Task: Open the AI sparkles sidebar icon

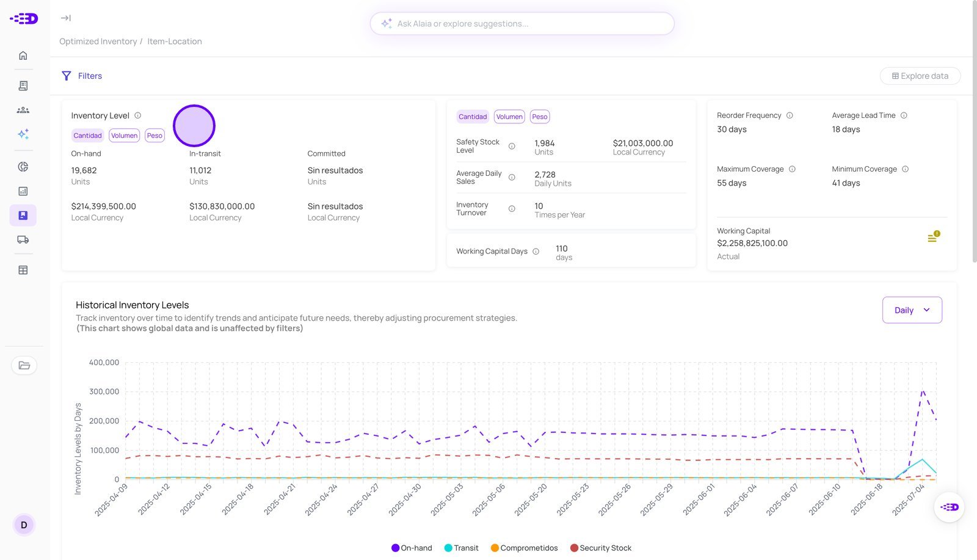Action: point(23,134)
